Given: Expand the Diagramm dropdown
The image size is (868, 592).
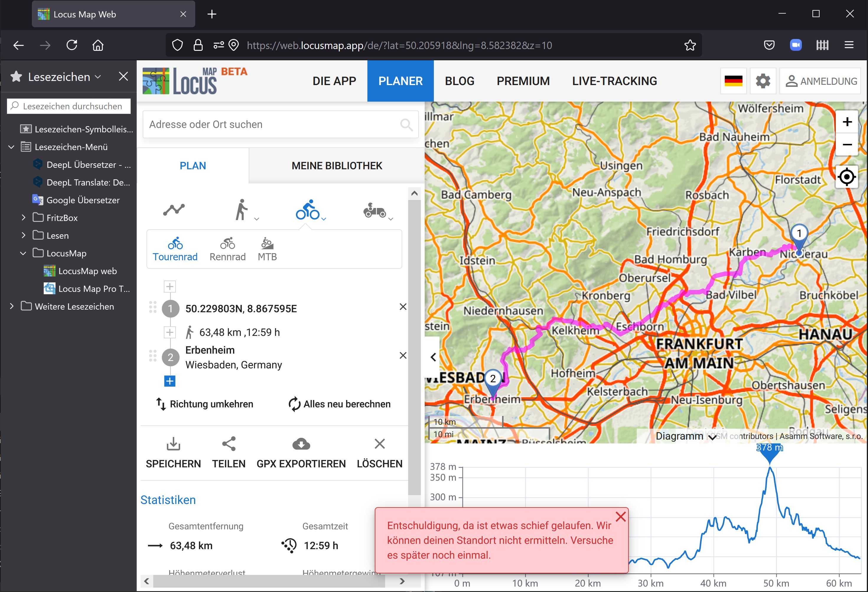Looking at the screenshot, I should [x=685, y=436].
